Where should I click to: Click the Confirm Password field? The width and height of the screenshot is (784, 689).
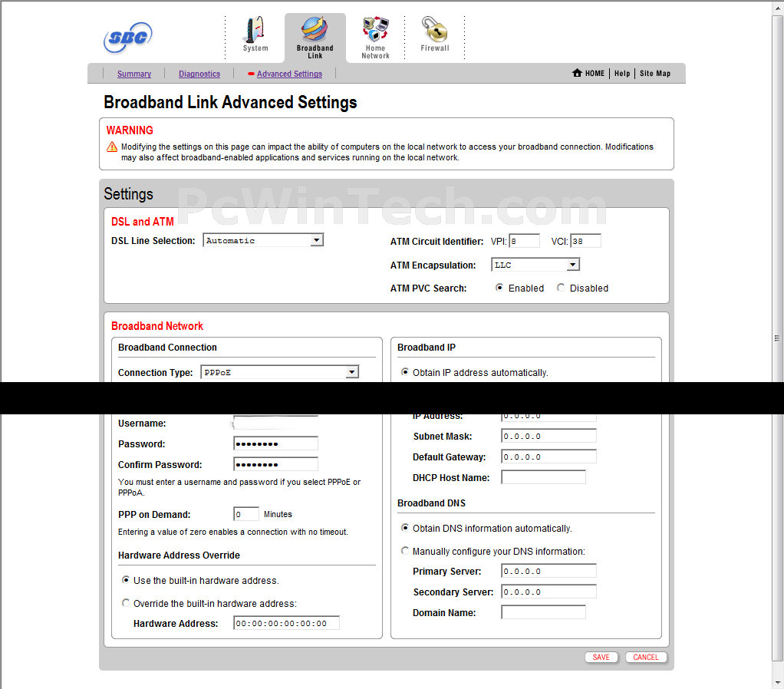[275, 464]
